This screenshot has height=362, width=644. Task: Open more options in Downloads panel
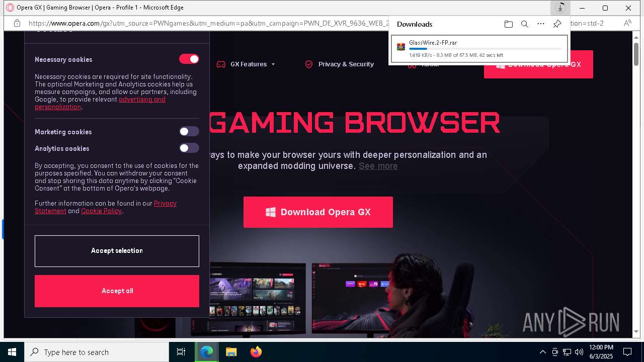click(541, 24)
